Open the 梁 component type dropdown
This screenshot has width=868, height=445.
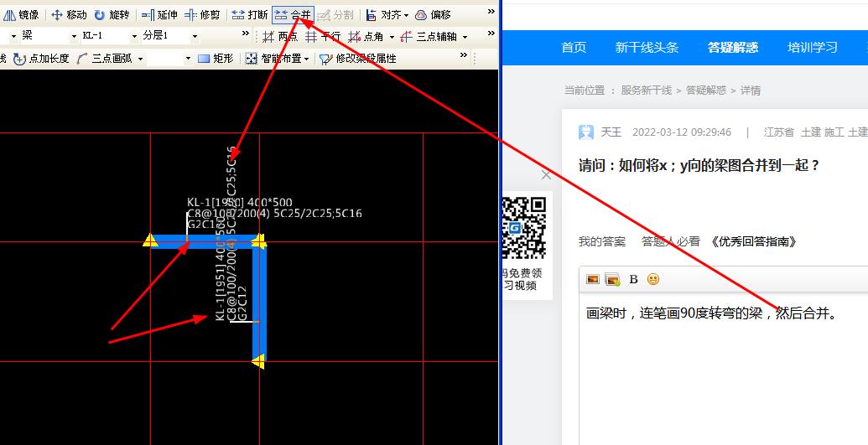pos(74,37)
